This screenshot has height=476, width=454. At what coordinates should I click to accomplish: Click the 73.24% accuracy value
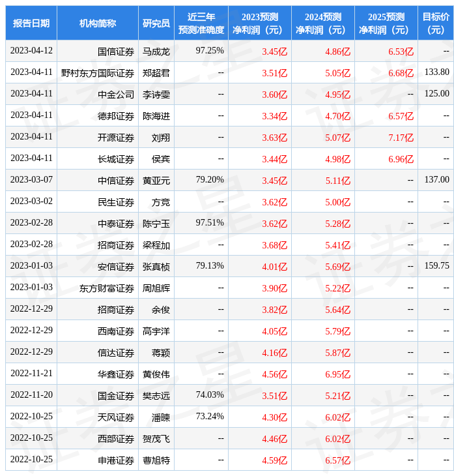click(210, 417)
